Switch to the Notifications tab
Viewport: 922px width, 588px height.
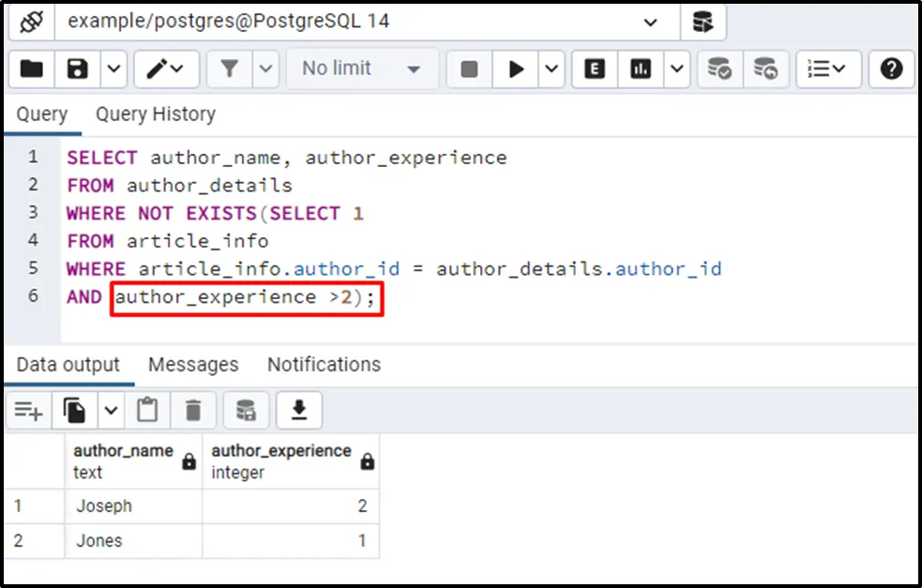[324, 365]
